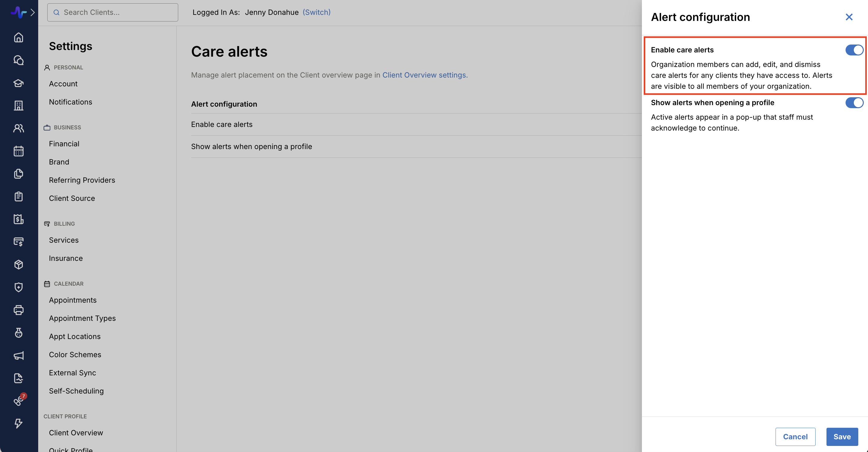This screenshot has width=868, height=452.
Task: Open the lab flask icon
Action: point(18,333)
